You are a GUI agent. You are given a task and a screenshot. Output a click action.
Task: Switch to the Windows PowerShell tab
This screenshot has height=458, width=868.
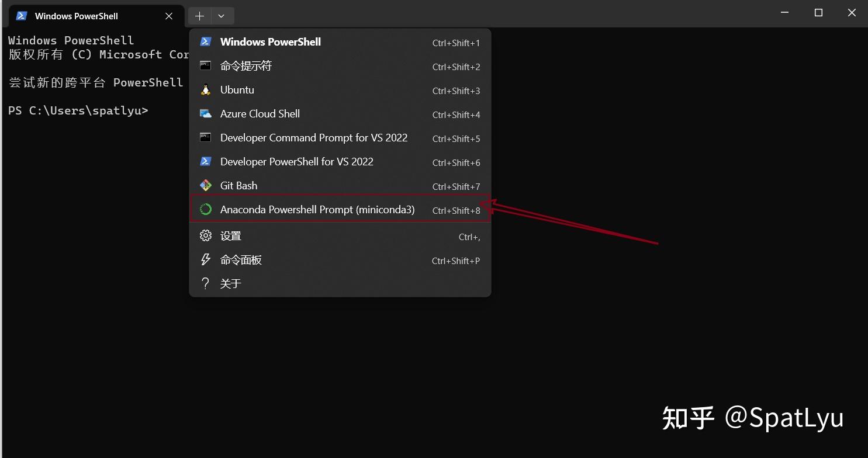tap(76, 16)
